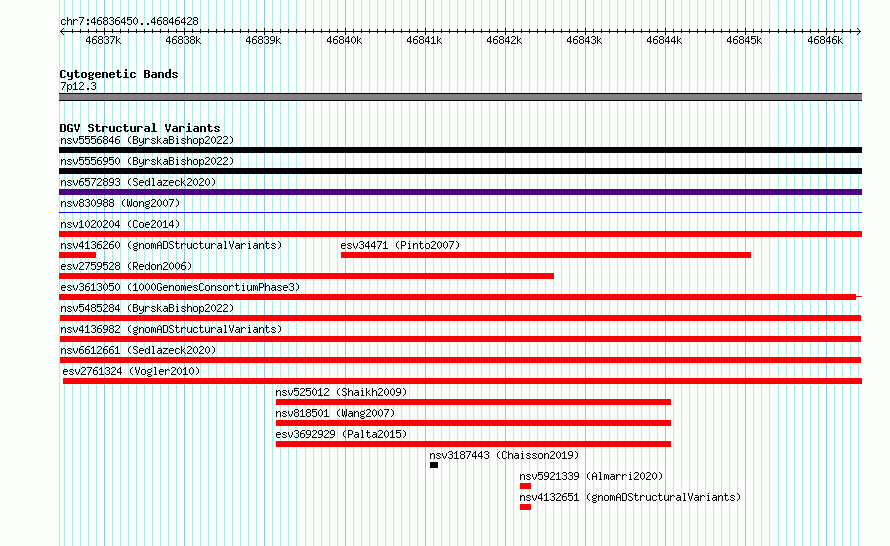Click the 46843k ruler tick label
This screenshot has width=890, height=546.
point(584,41)
